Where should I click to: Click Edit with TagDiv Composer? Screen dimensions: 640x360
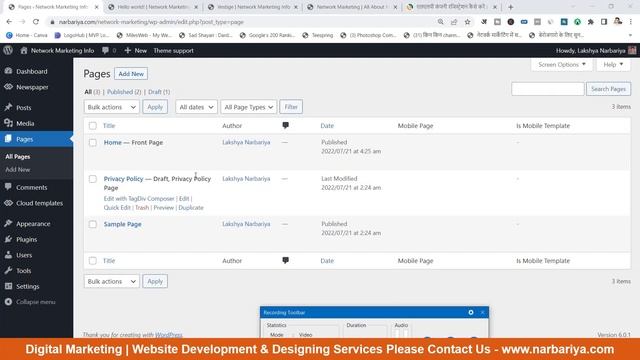(139, 198)
